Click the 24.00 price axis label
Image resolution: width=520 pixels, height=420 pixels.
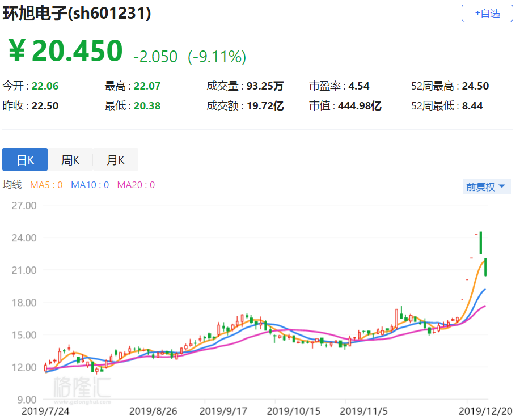pyautogui.click(x=24, y=237)
